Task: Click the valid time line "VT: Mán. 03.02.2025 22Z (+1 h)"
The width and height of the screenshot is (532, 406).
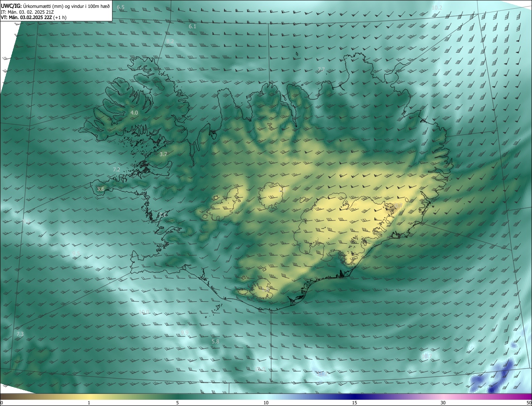Action: 34,17
